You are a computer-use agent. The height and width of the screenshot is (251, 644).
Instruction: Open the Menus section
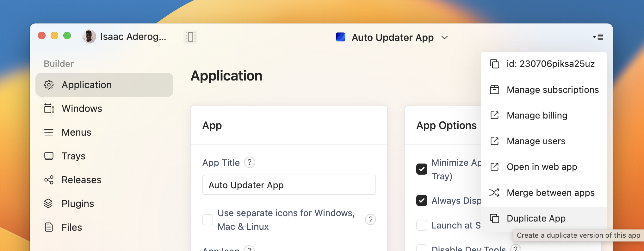pyautogui.click(x=104, y=132)
